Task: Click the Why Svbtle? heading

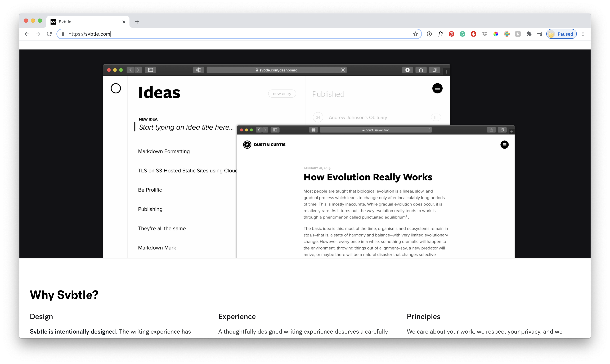Action: click(x=64, y=295)
